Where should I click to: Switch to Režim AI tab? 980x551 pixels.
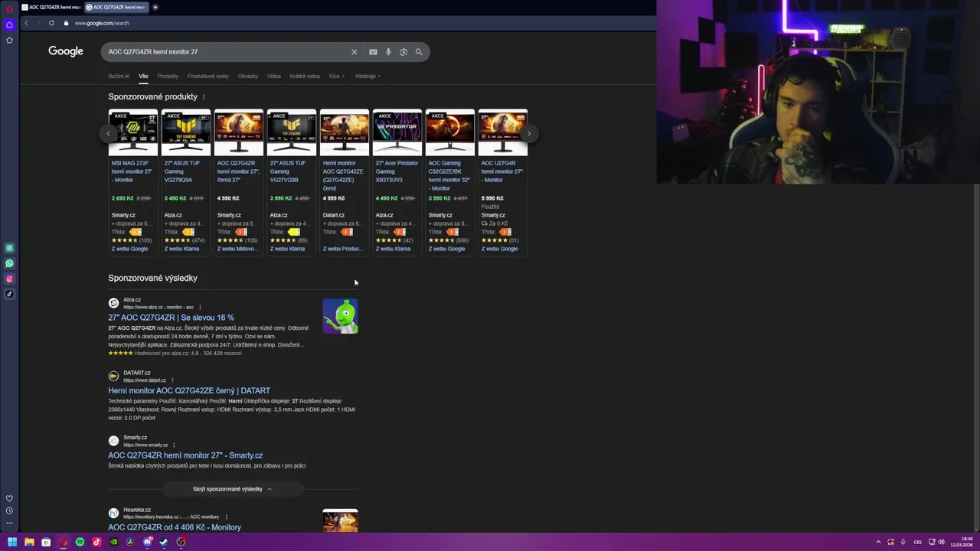point(119,76)
